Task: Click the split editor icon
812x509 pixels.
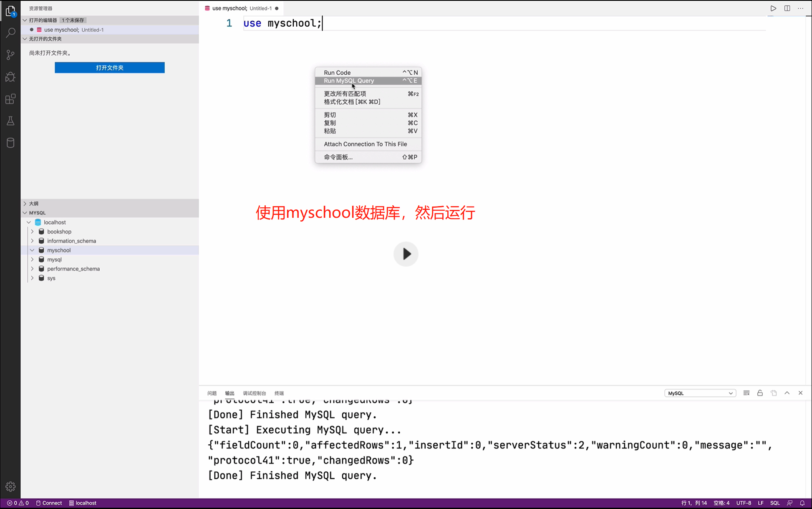Action: pyautogui.click(x=787, y=8)
